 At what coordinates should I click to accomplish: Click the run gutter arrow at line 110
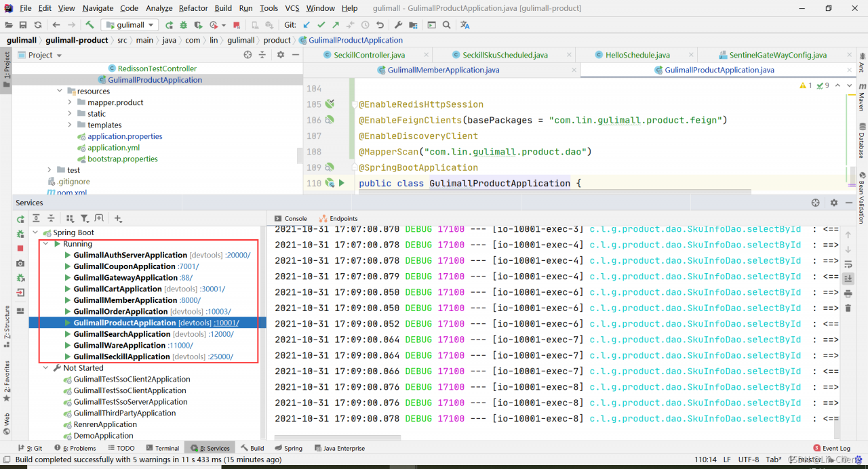click(342, 183)
